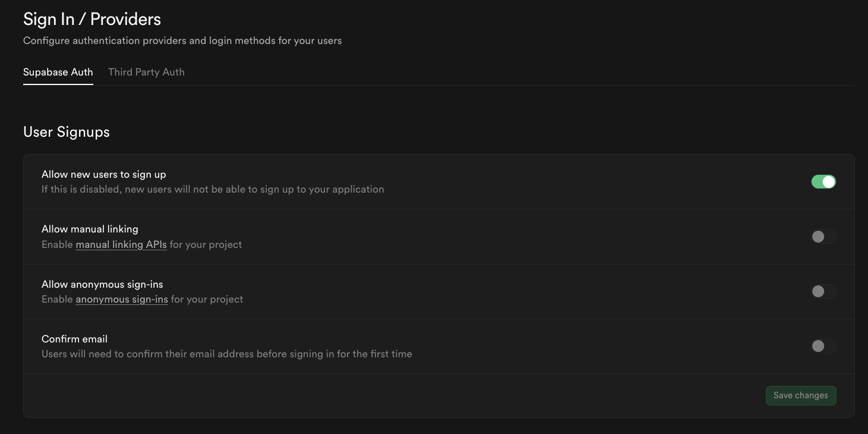
Task: Enable the Allow manual linking toggle
Action: [x=823, y=237]
